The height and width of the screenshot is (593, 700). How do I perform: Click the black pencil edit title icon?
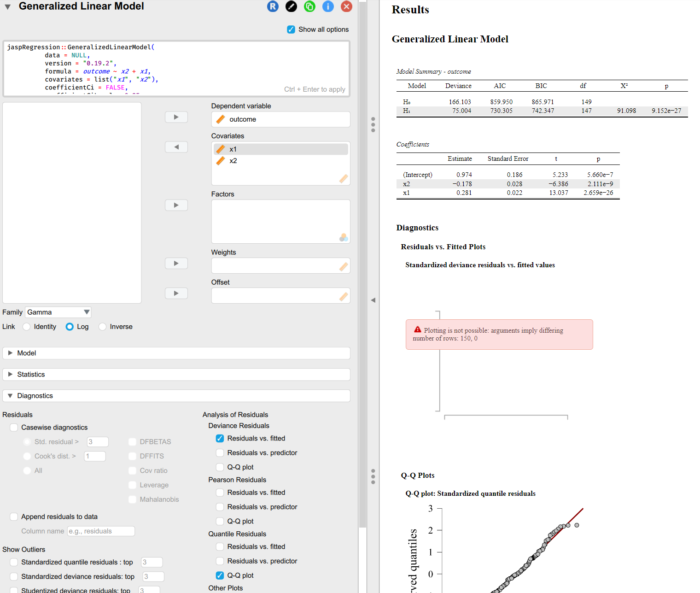click(x=291, y=6)
